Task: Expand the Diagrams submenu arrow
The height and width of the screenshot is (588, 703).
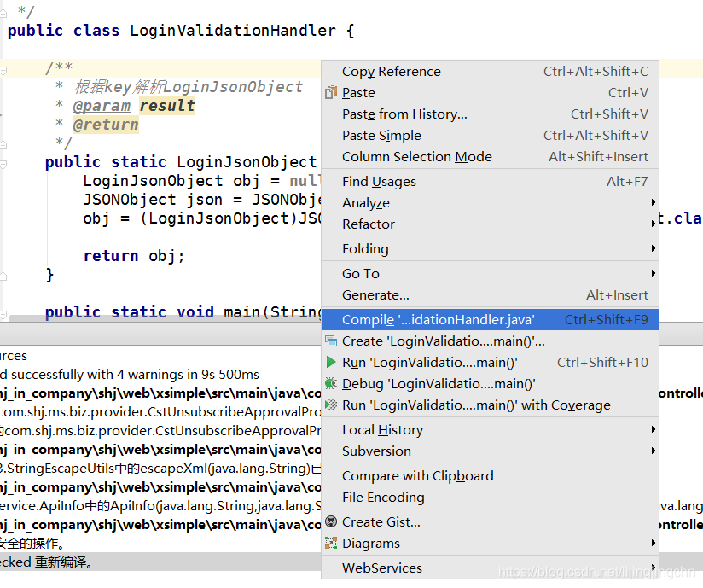Action: 654,543
